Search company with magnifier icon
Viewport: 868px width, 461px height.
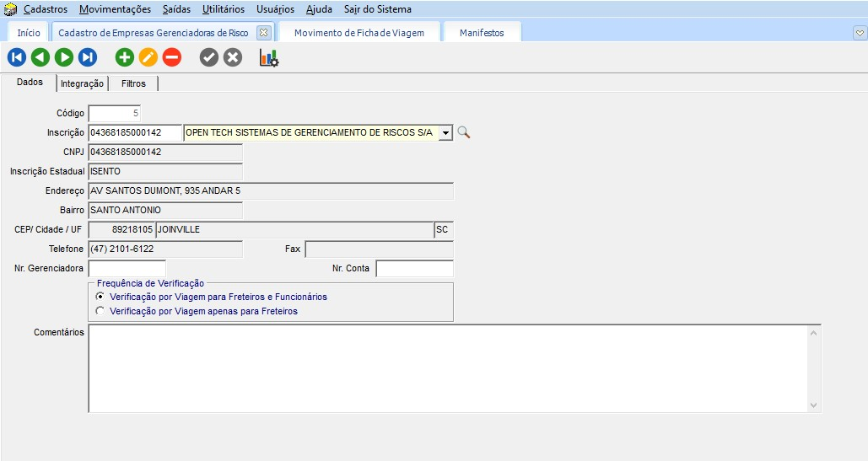[464, 132]
